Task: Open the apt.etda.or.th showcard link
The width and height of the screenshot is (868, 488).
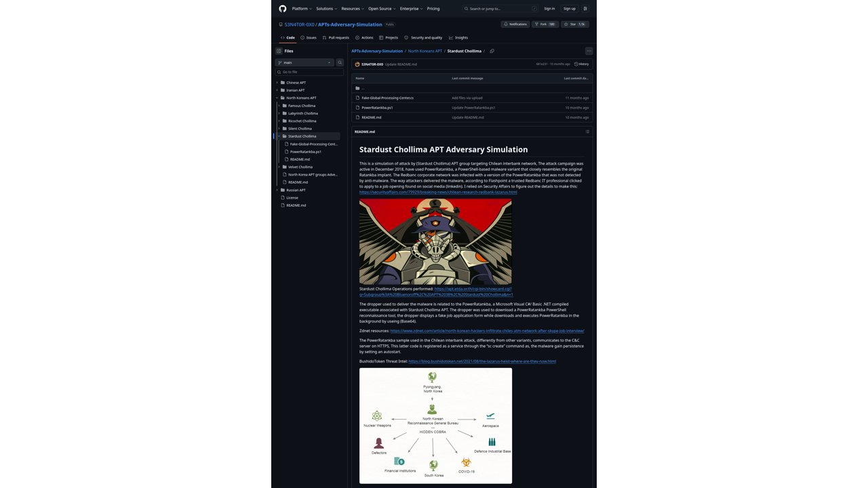Action: [436, 291]
